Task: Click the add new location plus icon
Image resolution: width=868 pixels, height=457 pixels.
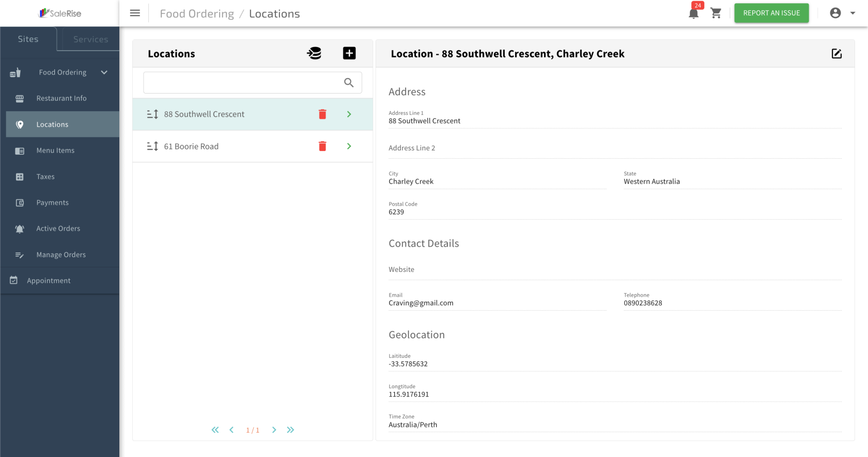Action: [x=349, y=53]
